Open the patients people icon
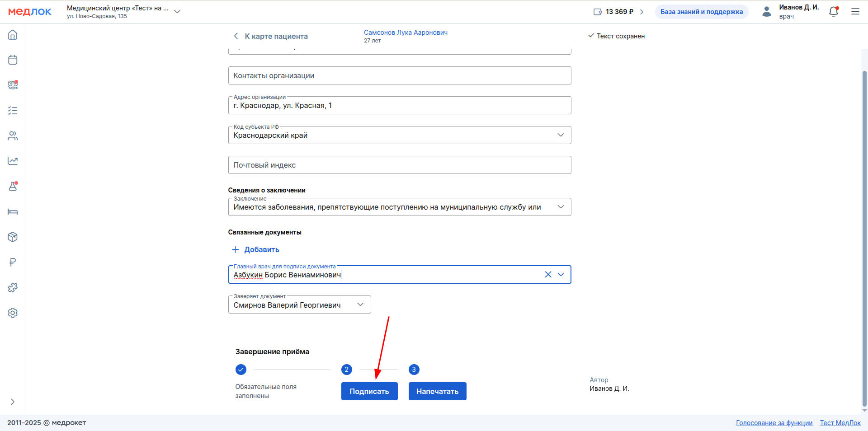This screenshot has width=868, height=431. point(13,136)
